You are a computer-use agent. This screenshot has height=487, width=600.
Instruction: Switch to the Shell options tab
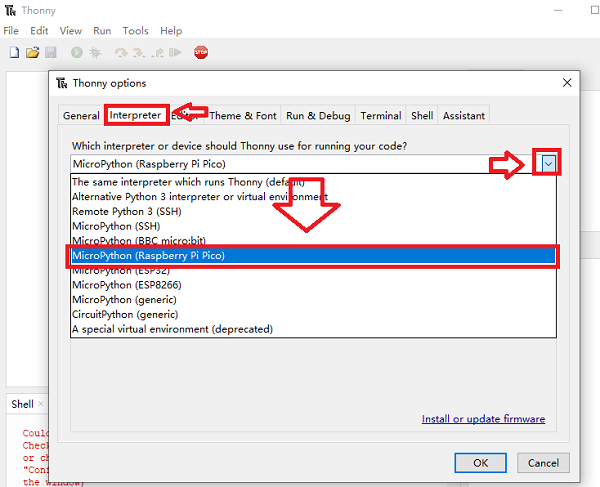[422, 116]
